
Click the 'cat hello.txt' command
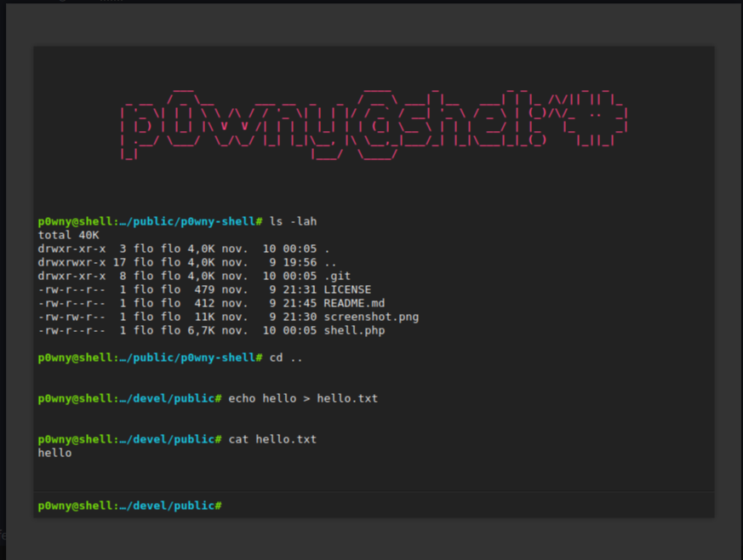(272, 439)
